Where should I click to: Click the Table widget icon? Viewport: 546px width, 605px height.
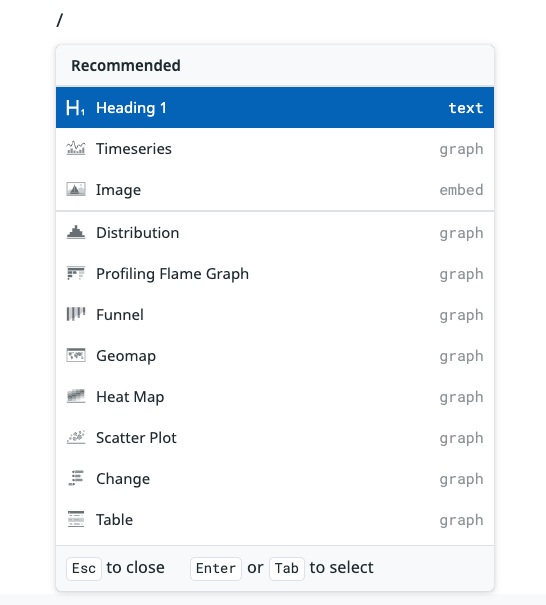click(76, 519)
